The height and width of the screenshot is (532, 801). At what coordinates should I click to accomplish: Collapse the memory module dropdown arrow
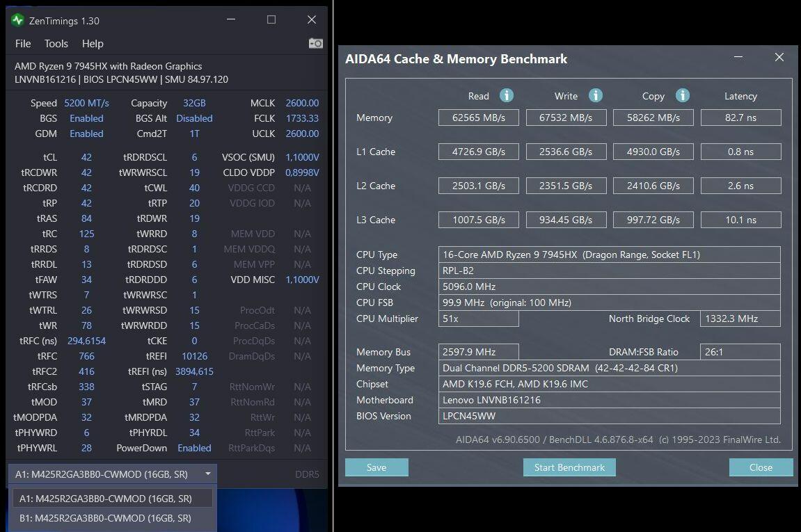click(207, 474)
